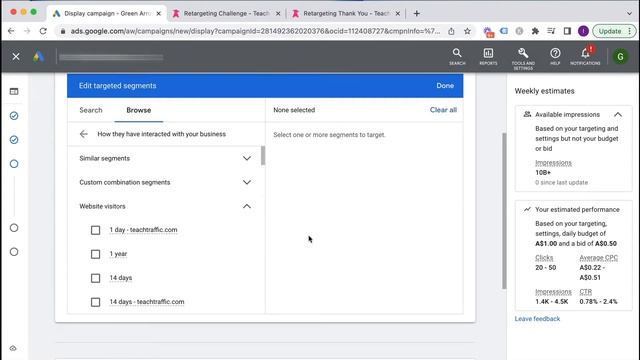Go back from 'How they have interacted' arrow
640x360 pixels.
click(84, 134)
